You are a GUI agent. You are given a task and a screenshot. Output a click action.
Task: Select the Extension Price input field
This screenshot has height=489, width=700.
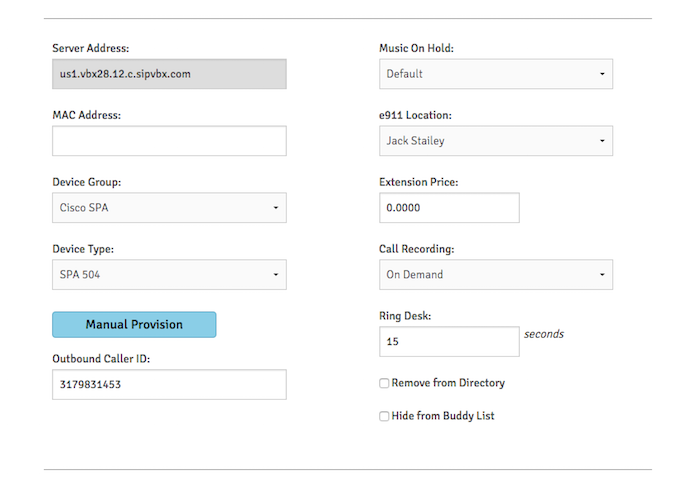pos(449,208)
